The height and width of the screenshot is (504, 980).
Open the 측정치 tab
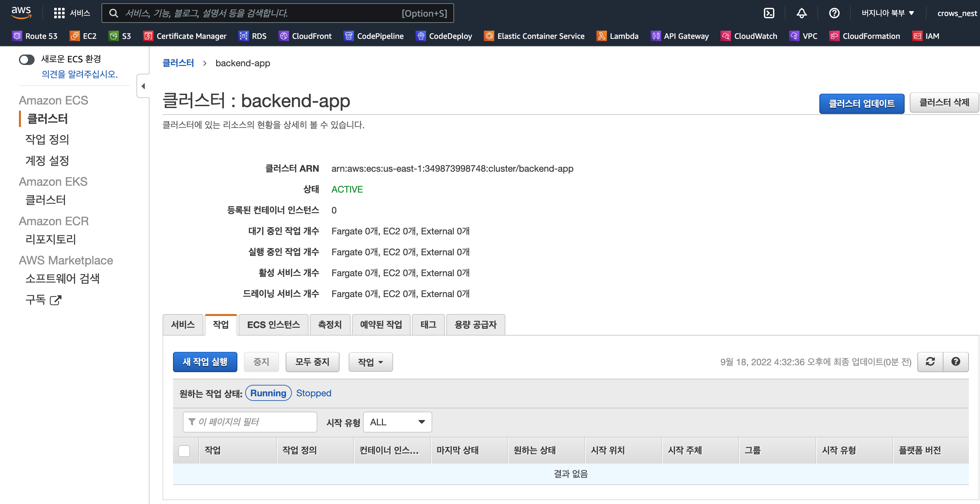[x=330, y=324]
